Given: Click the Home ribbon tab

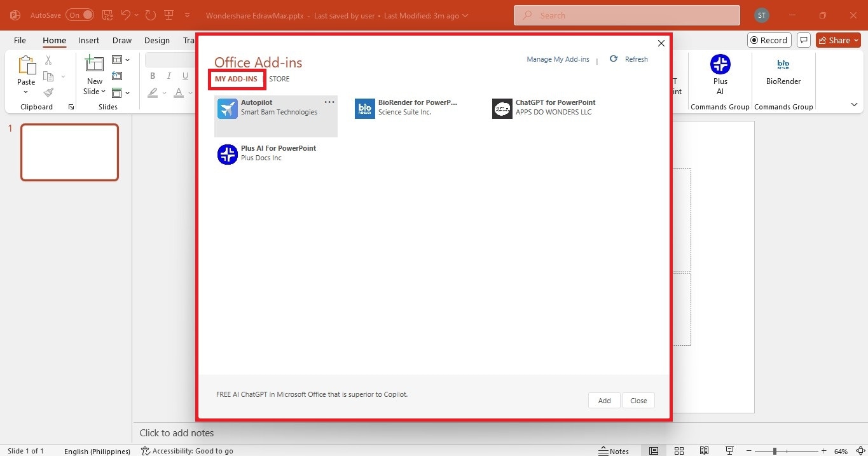Looking at the screenshot, I should point(54,40).
